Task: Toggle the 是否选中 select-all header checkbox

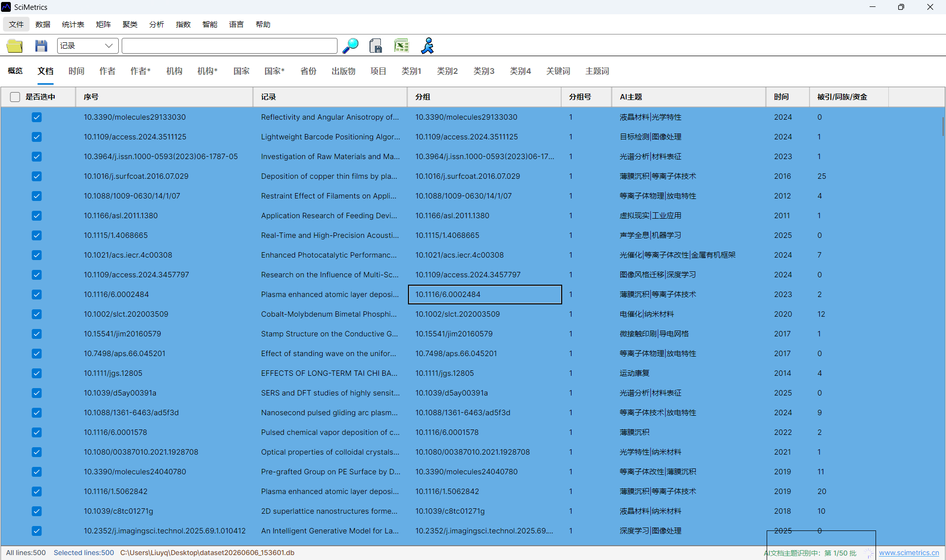Action: coord(15,97)
